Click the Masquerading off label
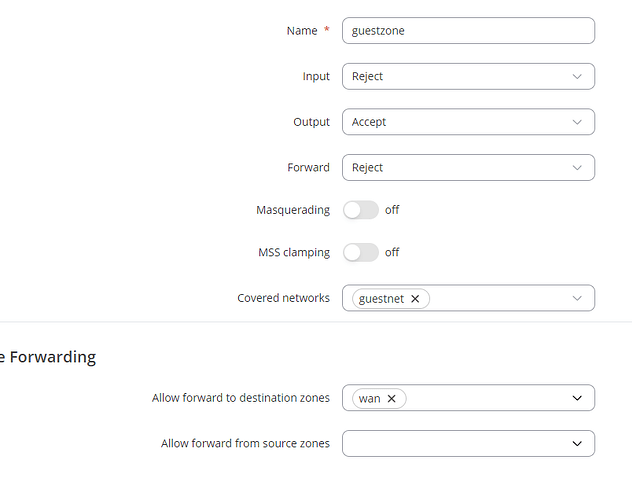 [392, 210]
